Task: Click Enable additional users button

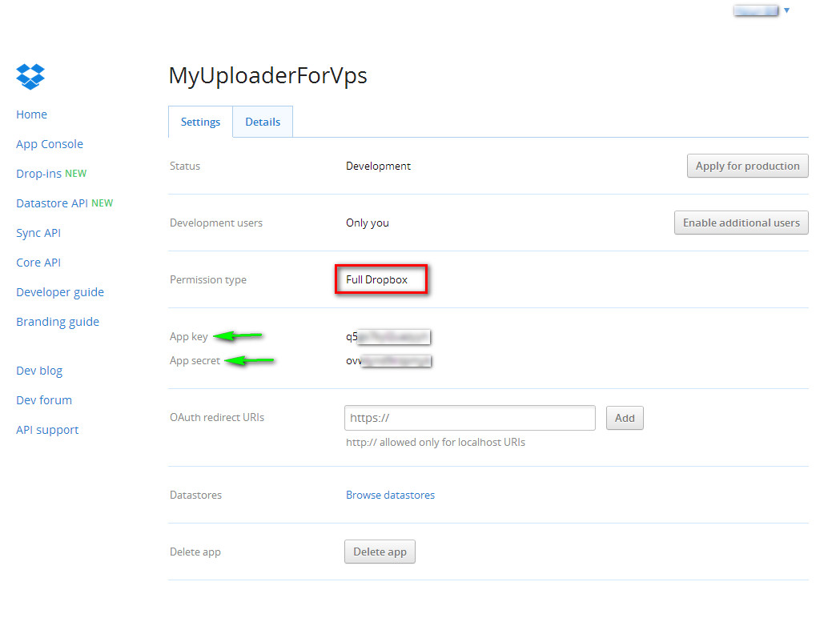Action: point(741,223)
